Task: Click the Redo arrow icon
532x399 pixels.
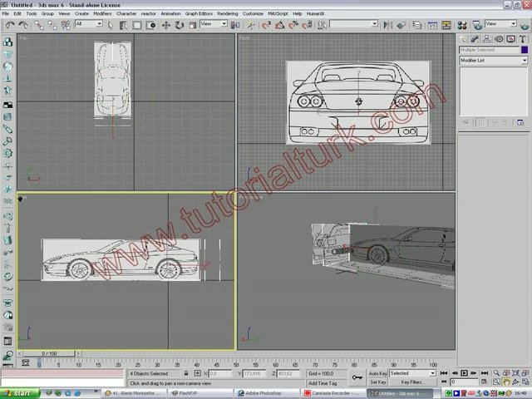Action: point(23,25)
